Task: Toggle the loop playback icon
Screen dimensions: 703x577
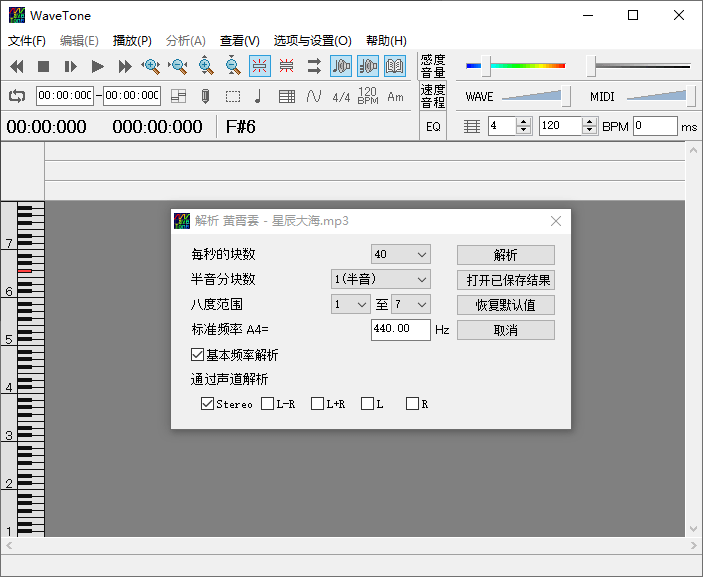Action: click(17, 96)
